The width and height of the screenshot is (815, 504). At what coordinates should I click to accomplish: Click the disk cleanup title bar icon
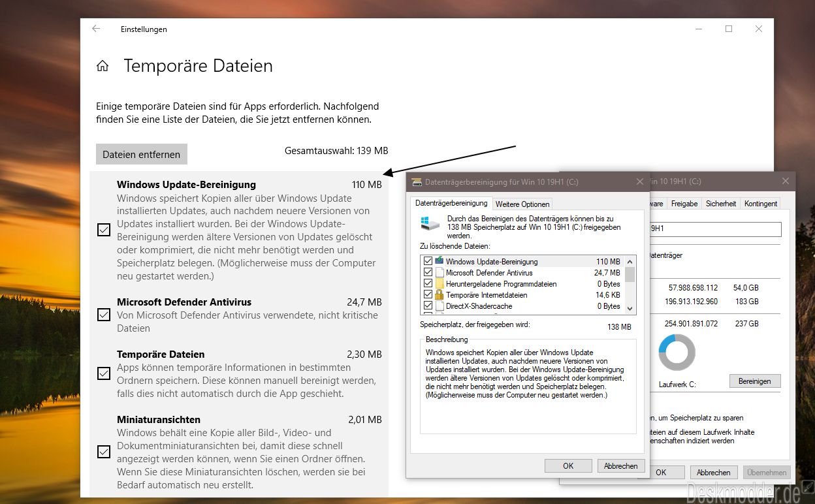[x=417, y=182]
